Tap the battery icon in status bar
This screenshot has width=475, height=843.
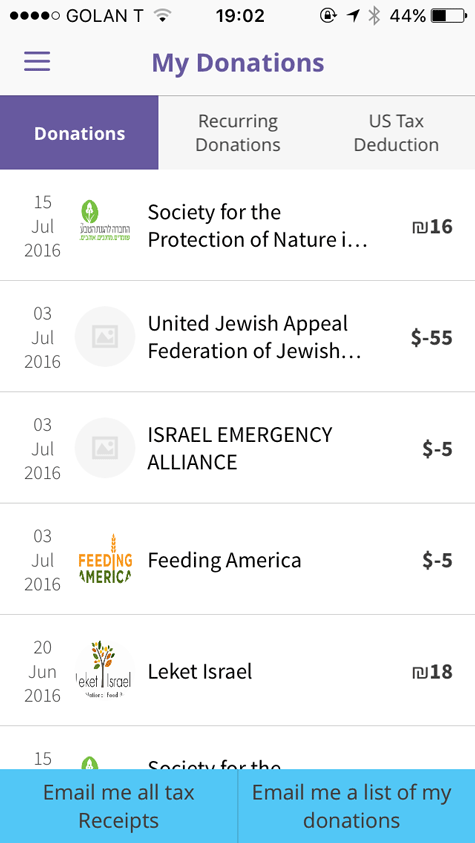pos(449,16)
